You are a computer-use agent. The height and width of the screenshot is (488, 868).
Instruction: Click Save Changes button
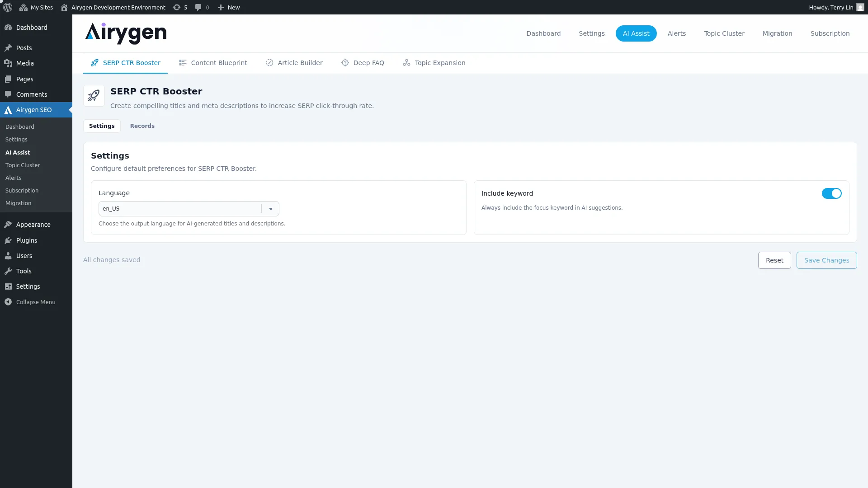pyautogui.click(x=826, y=260)
